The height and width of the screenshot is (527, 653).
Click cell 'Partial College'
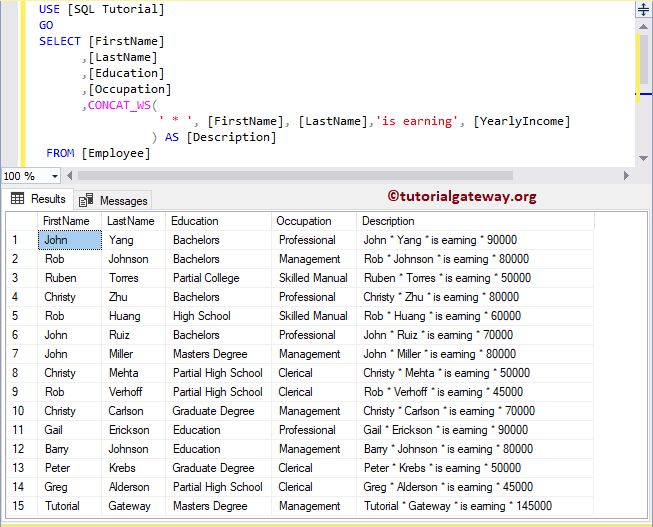click(218, 278)
